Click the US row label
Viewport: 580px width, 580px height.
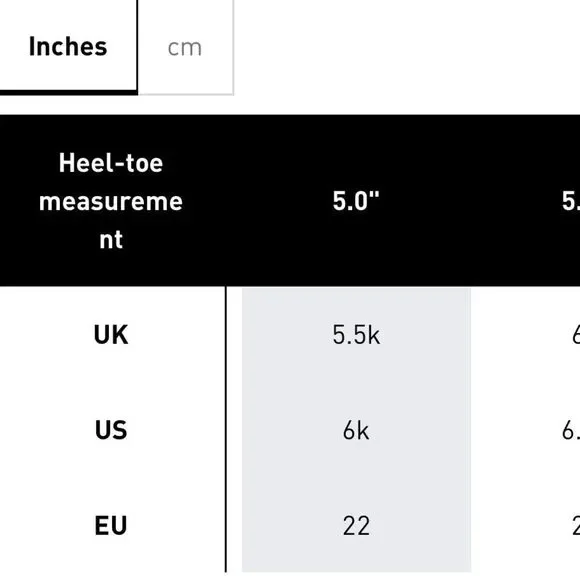pos(111,430)
